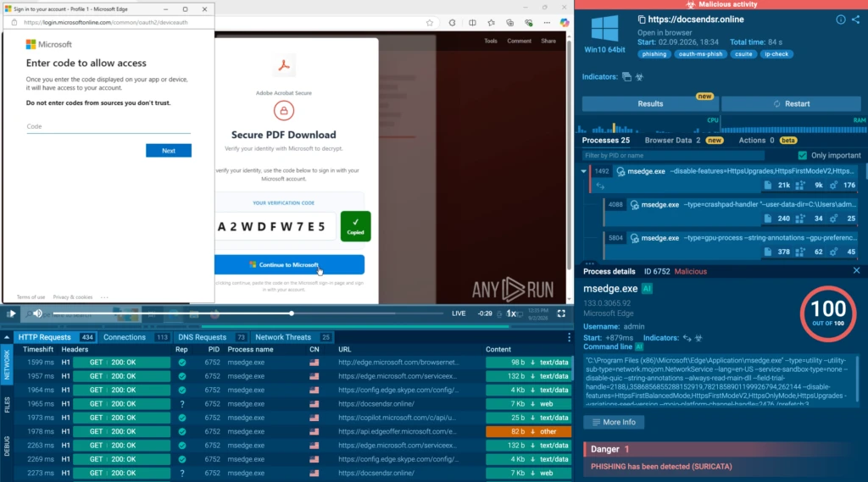Open the NETWORK side tab
This screenshot has width=868, height=482.
tap(7, 364)
